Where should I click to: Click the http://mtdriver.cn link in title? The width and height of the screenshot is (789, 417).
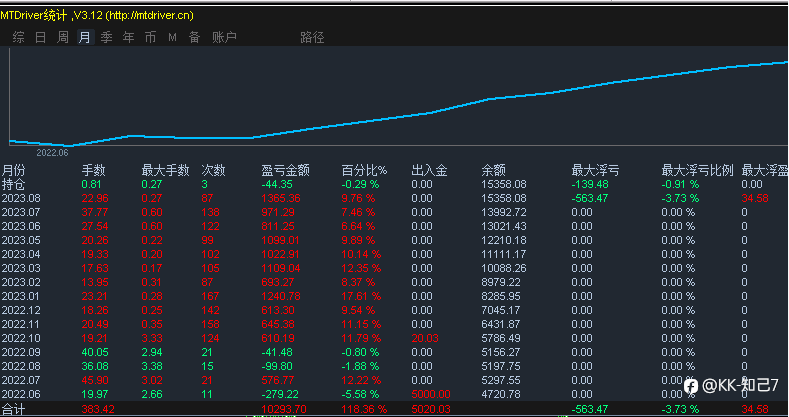[x=151, y=16]
